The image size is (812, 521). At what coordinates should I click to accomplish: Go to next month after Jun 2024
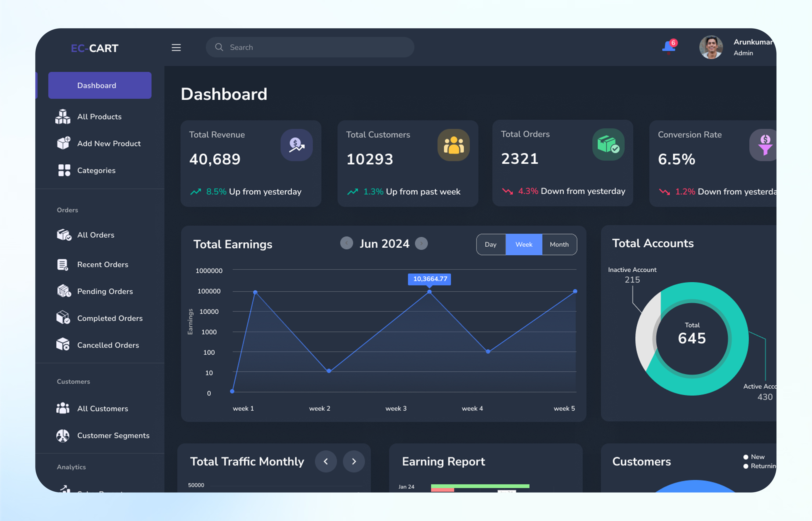tap(421, 243)
